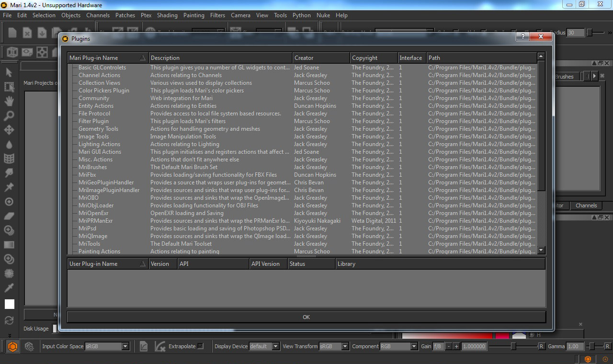Click the New project page icon
The image size is (613, 364).
click(x=12, y=33)
